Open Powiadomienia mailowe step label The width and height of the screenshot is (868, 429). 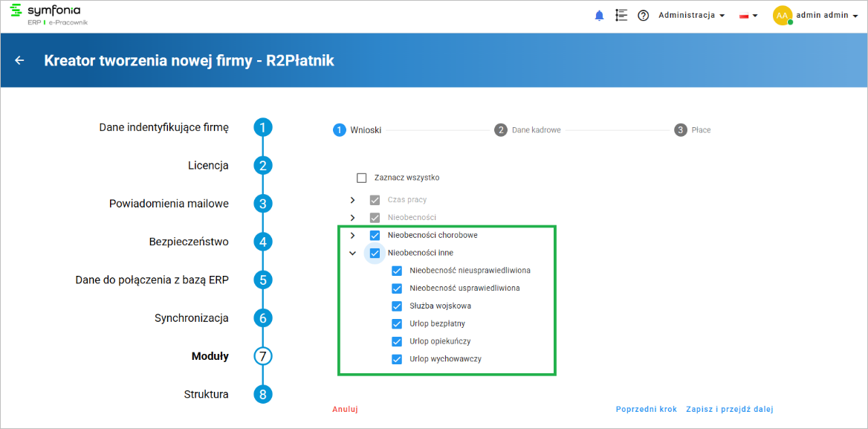click(169, 204)
